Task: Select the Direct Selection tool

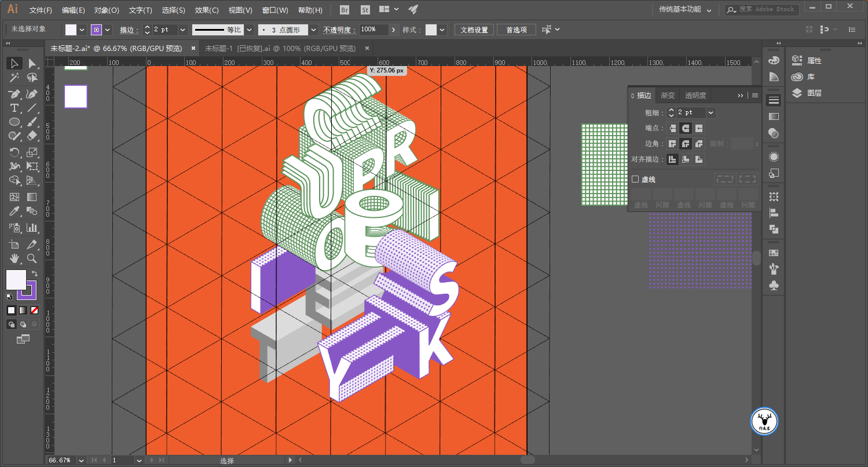Action: click(x=32, y=63)
